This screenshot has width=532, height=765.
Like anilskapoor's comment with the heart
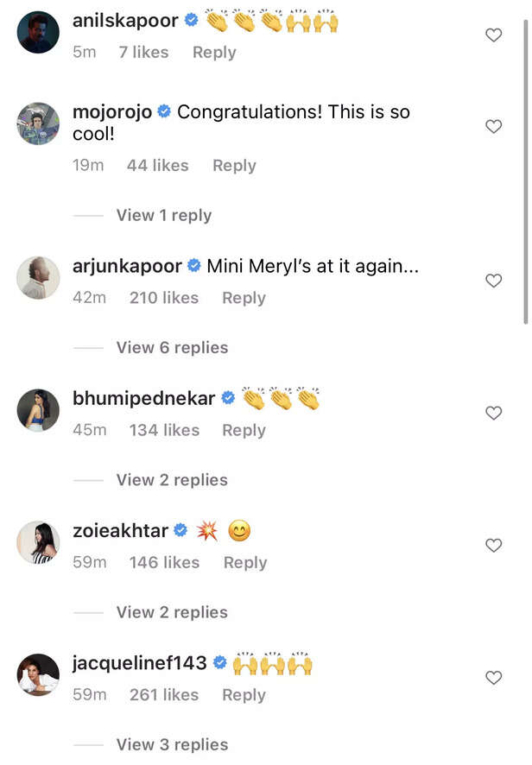493,35
